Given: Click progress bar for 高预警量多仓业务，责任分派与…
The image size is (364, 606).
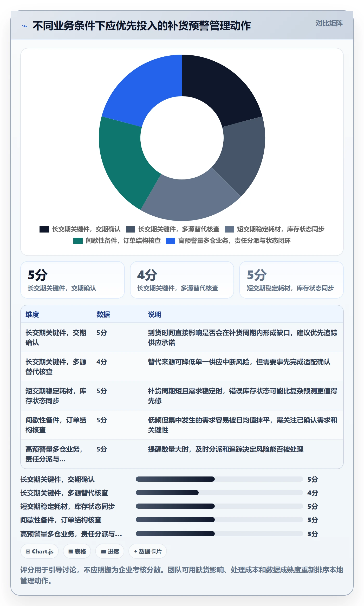Looking at the screenshot, I should tap(219, 534).
